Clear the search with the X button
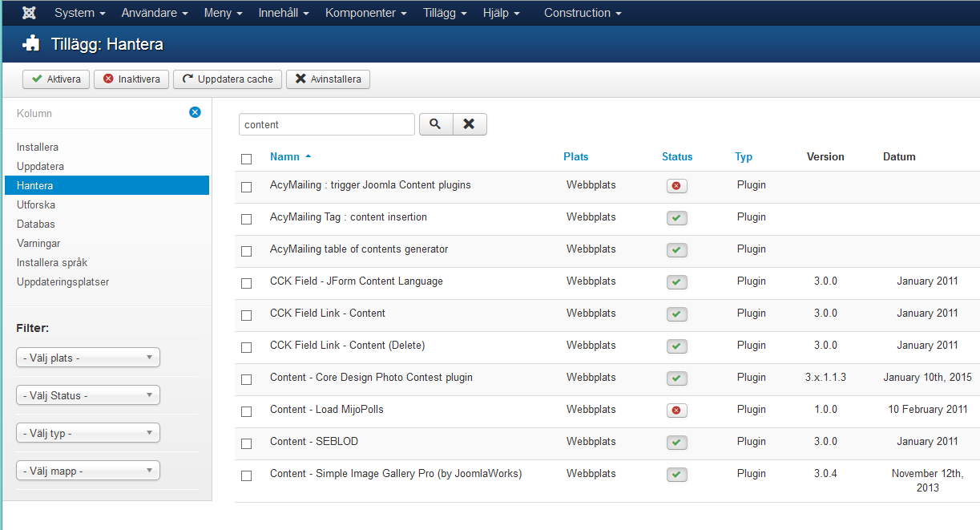The width and height of the screenshot is (980, 530). [x=470, y=124]
